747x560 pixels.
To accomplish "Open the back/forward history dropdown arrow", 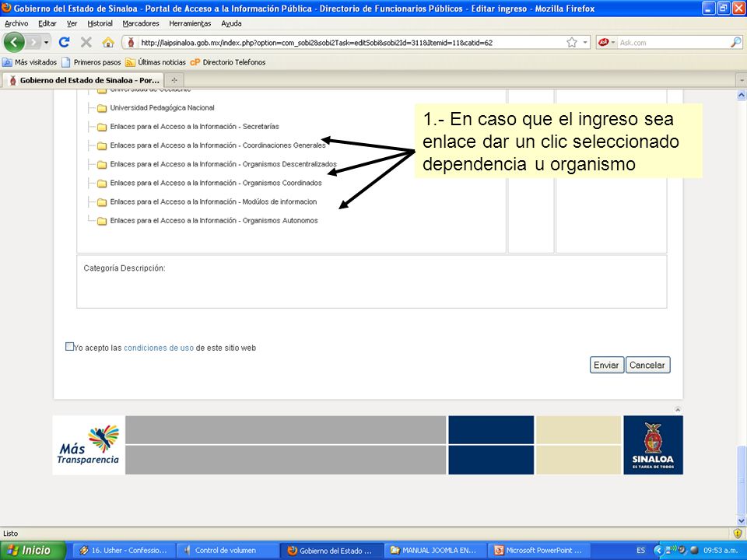I will point(46,42).
